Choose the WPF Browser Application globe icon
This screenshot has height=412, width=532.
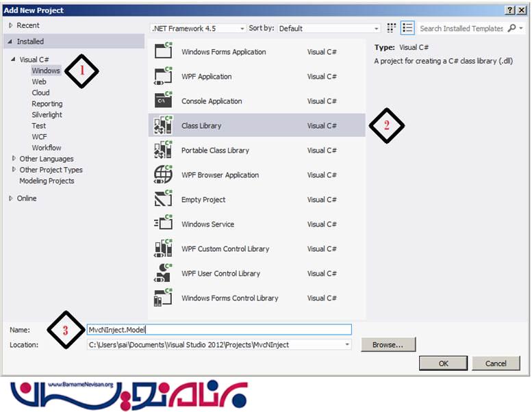click(x=163, y=175)
